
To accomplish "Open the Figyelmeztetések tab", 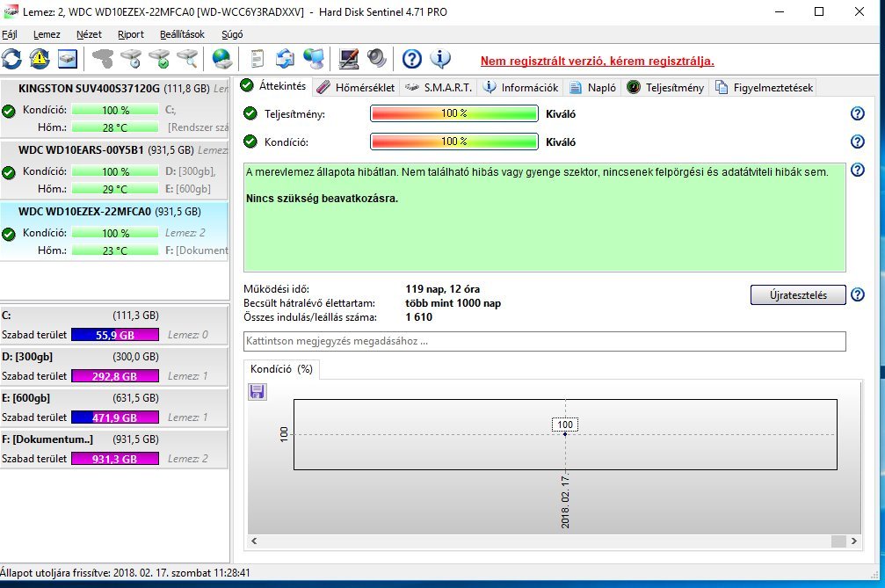I will click(764, 88).
